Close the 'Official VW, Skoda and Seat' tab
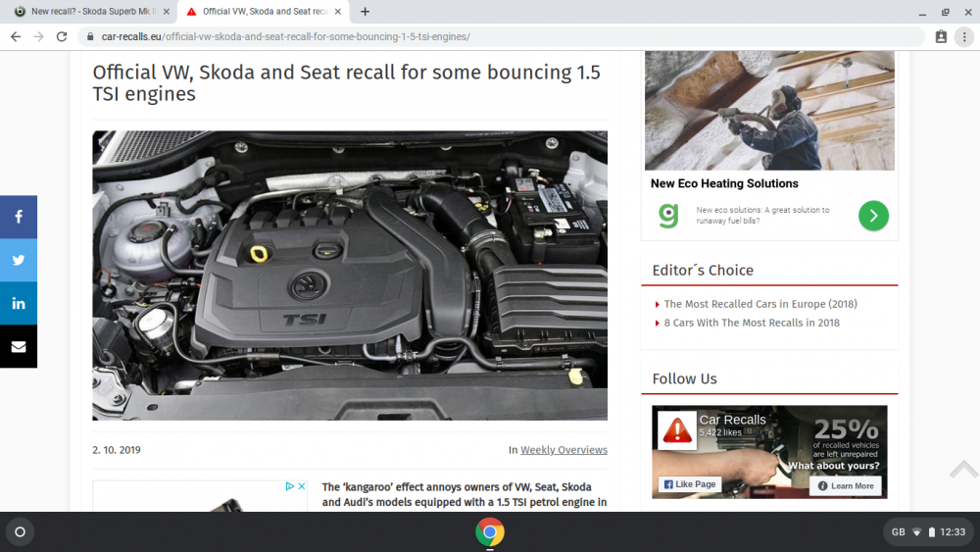Image resolution: width=980 pixels, height=552 pixels. tap(337, 11)
